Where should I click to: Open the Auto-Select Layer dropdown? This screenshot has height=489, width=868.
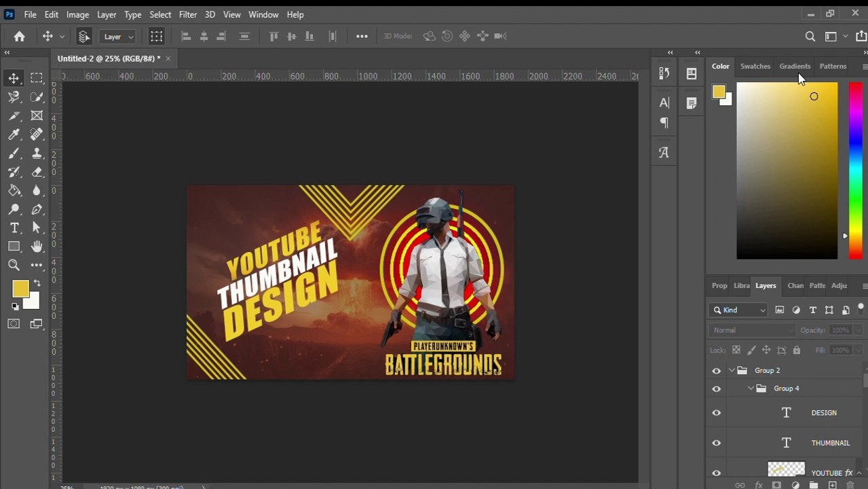[117, 37]
